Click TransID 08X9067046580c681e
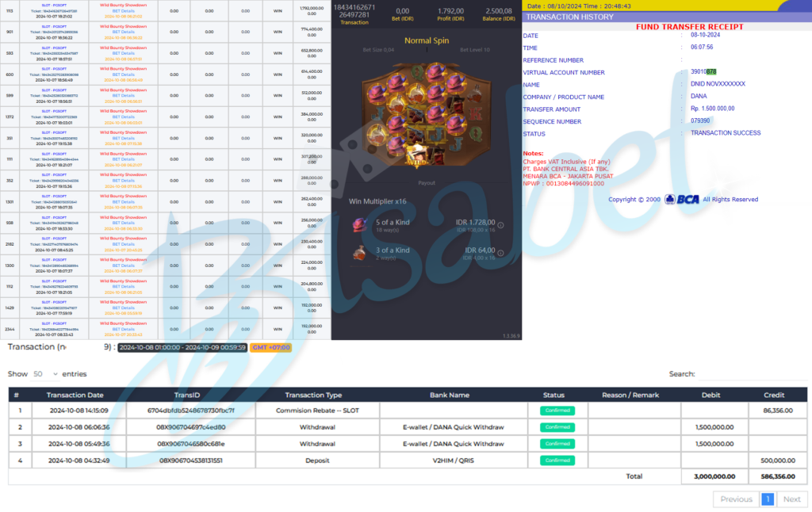Screen dimensions: 812x512 tap(191, 444)
